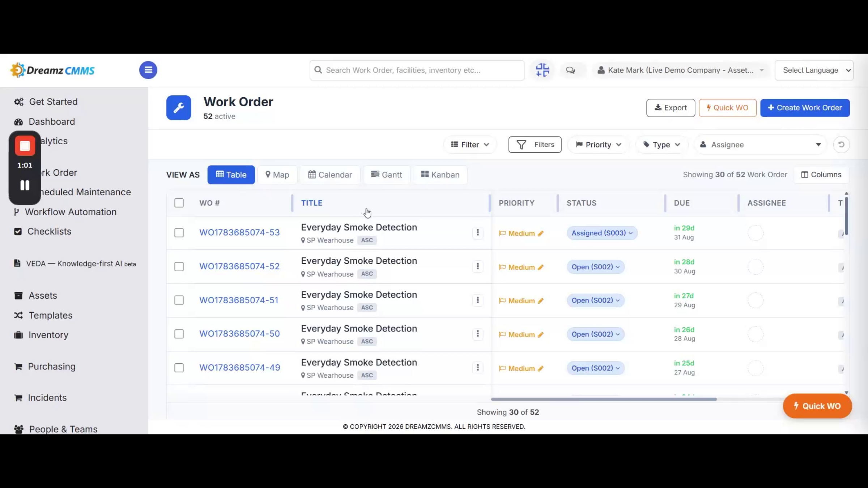Change Open (S002) status for WO1783685074-52

point(596,267)
